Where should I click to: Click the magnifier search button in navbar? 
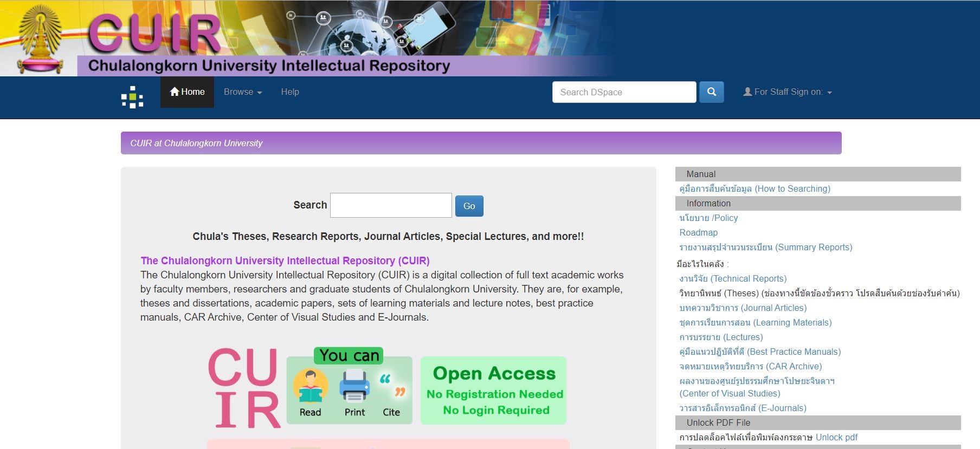(x=712, y=92)
